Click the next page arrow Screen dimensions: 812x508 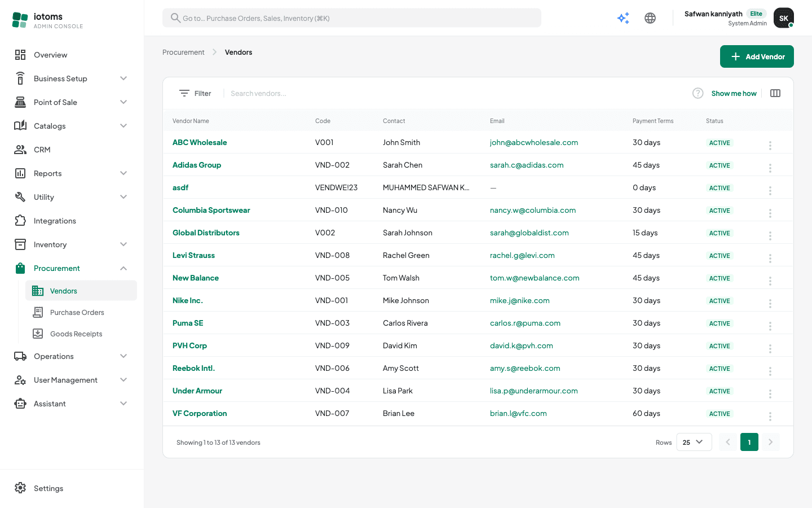[x=771, y=442]
